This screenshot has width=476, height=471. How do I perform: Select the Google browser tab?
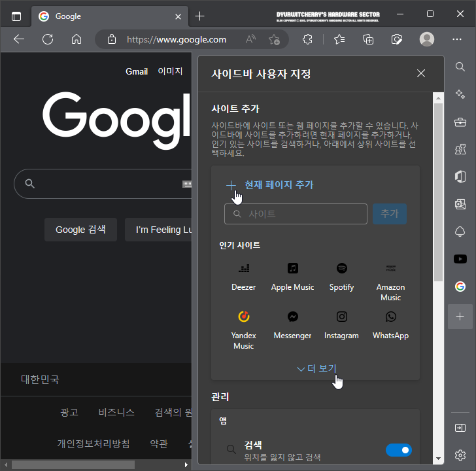click(x=109, y=16)
